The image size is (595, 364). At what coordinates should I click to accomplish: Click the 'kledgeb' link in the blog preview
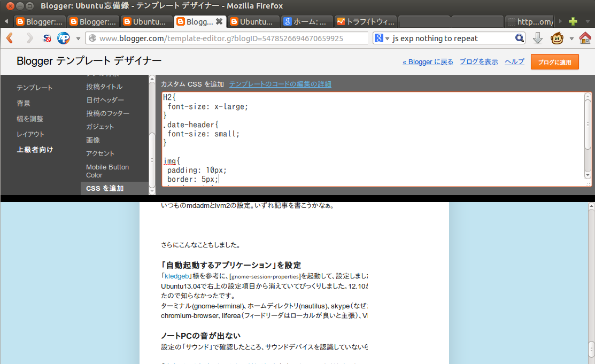(x=176, y=276)
